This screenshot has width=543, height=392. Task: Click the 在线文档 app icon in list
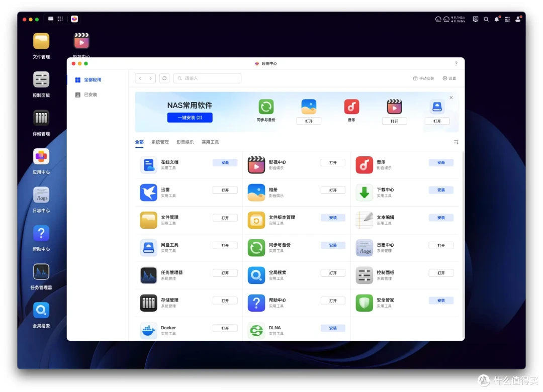point(148,165)
